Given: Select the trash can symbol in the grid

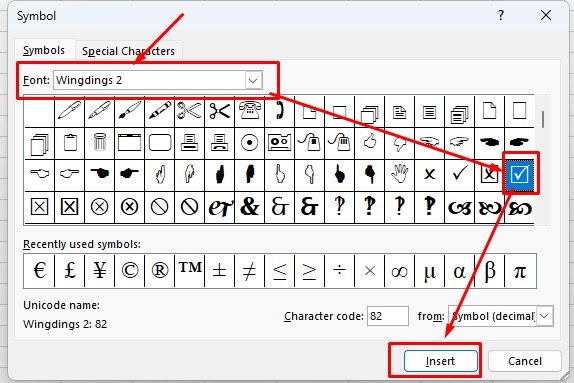Looking at the screenshot, I should [100, 142].
